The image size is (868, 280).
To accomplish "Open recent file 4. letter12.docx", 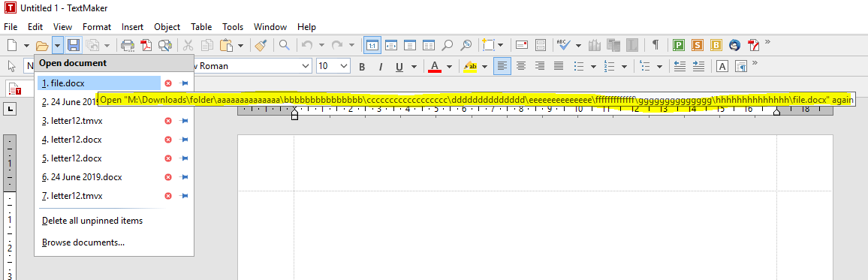I will 72,140.
